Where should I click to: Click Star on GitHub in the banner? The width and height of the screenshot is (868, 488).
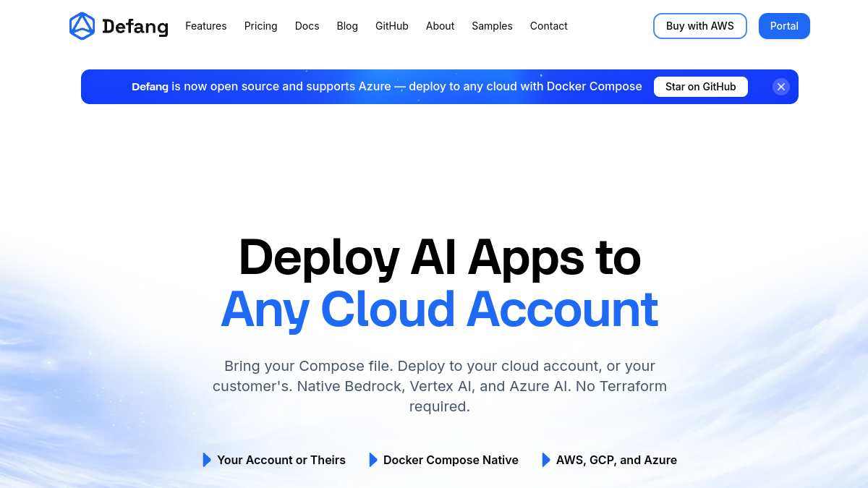pyautogui.click(x=701, y=87)
